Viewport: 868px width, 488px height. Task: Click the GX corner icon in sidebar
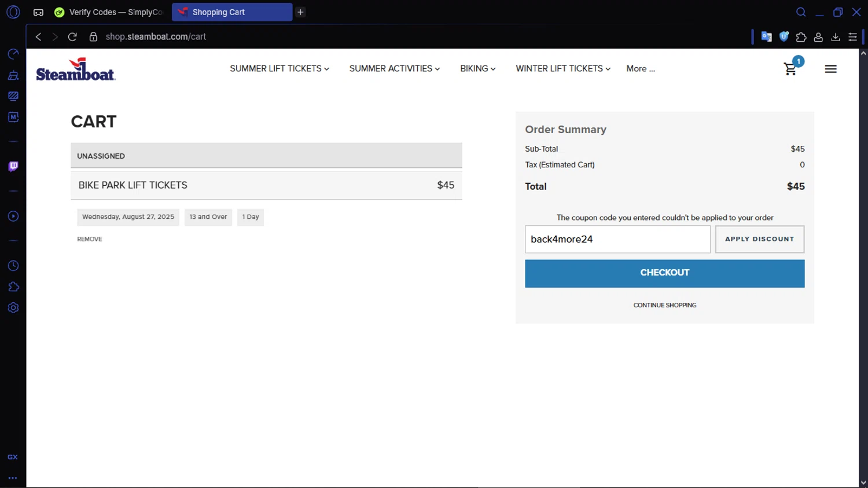coord(13,457)
